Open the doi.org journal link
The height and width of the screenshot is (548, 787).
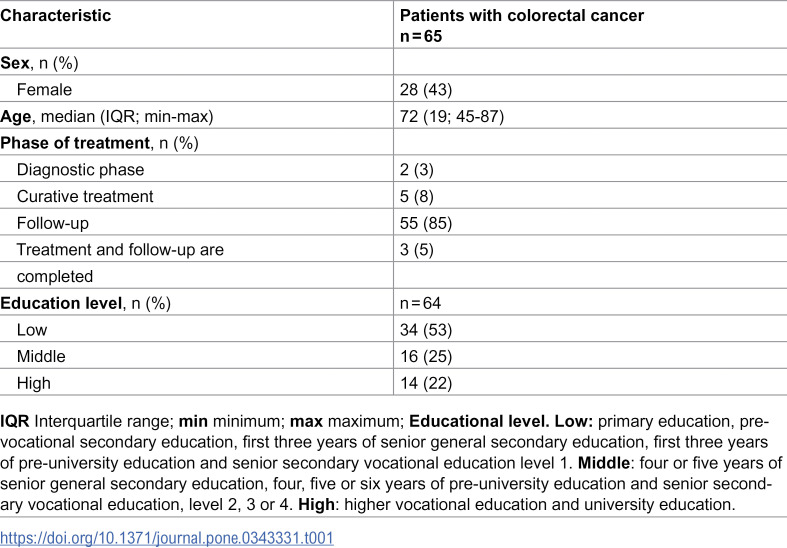tap(167, 538)
